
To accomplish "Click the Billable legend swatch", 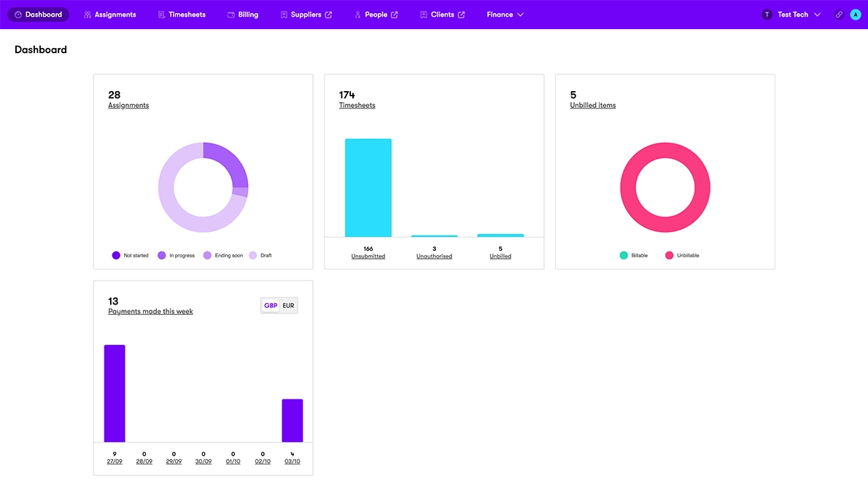I will point(624,255).
